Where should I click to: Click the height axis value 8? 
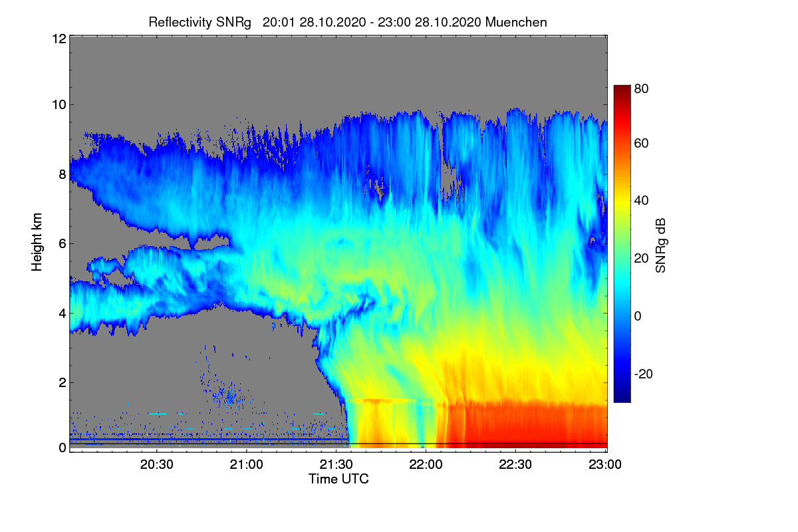point(63,174)
